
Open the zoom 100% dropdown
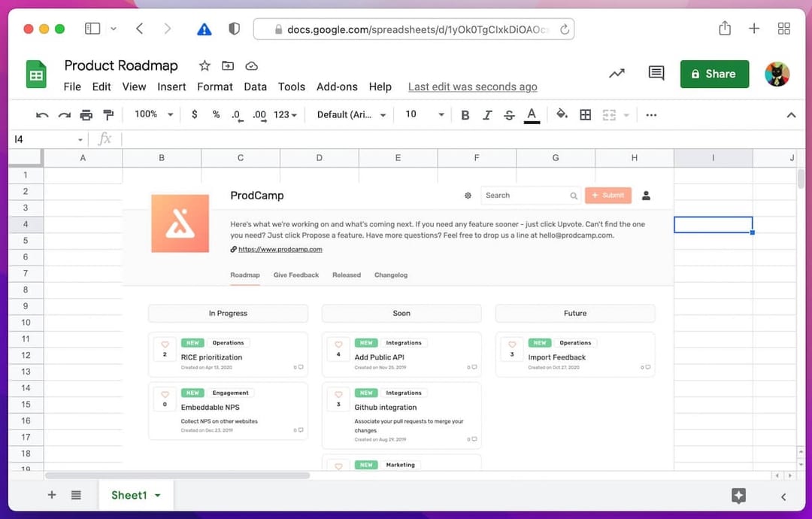coord(154,114)
